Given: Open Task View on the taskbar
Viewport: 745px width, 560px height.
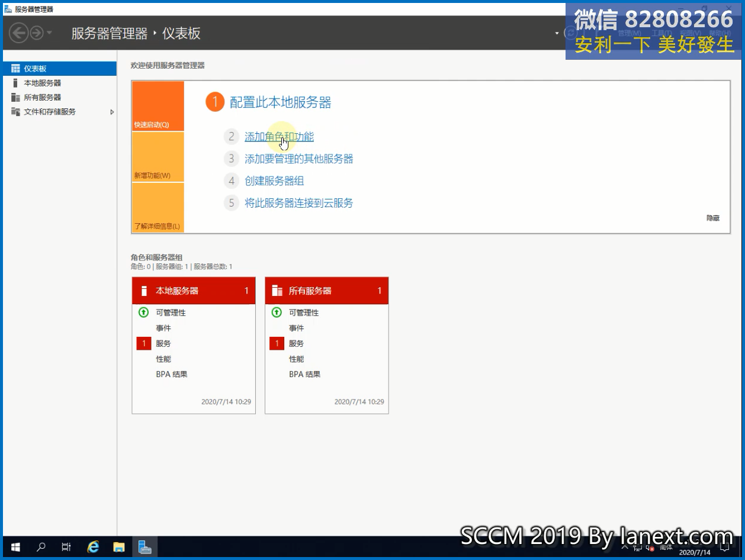Looking at the screenshot, I should pyautogui.click(x=66, y=547).
